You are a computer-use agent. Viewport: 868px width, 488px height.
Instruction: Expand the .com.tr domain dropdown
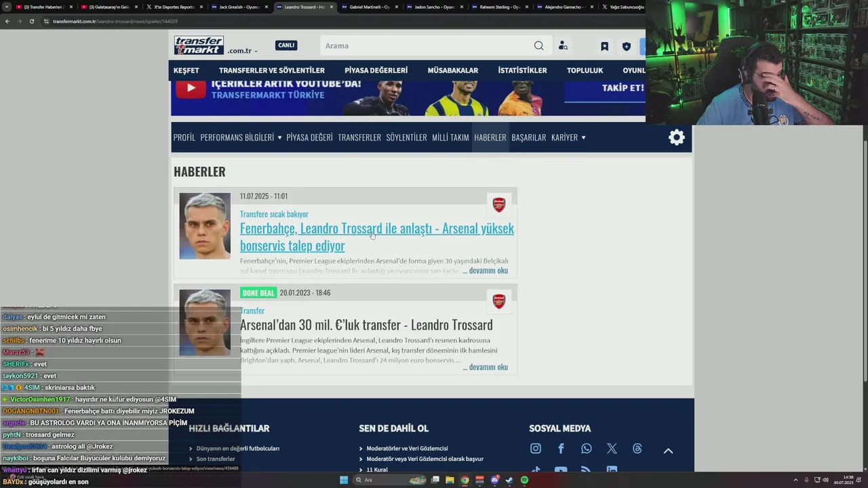point(242,51)
